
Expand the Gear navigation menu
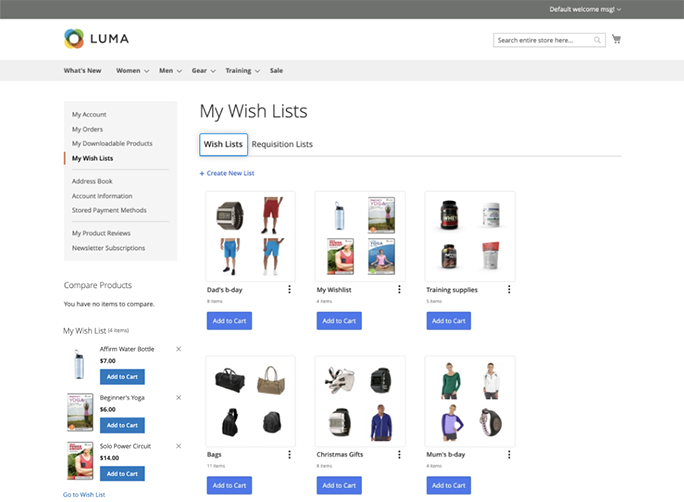coord(203,71)
